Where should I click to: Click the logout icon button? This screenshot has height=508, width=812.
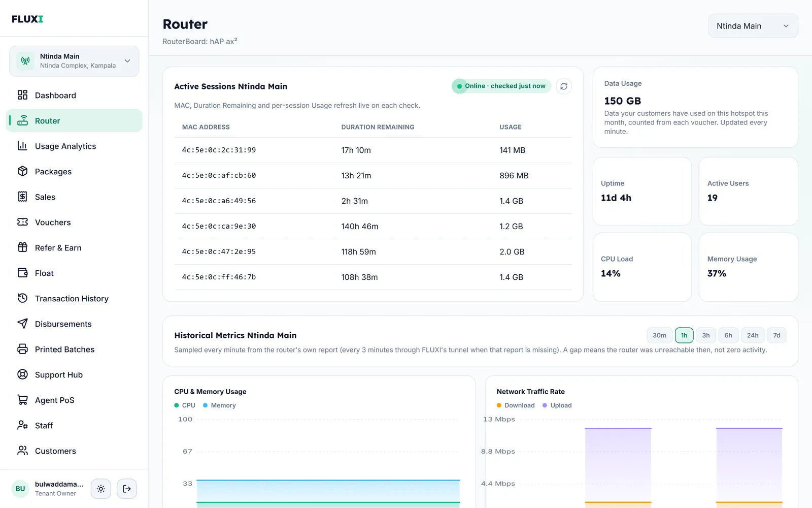click(127, 489)
